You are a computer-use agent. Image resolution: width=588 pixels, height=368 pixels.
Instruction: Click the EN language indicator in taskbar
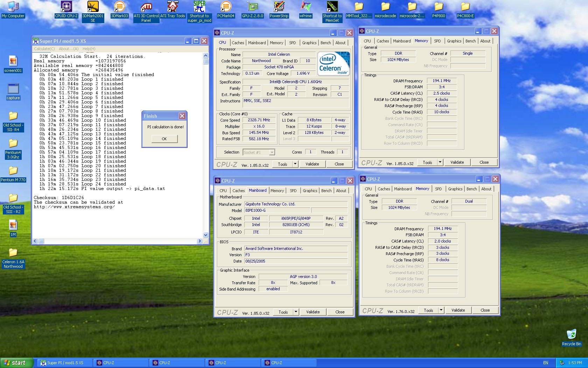click(x=546, y=363)
